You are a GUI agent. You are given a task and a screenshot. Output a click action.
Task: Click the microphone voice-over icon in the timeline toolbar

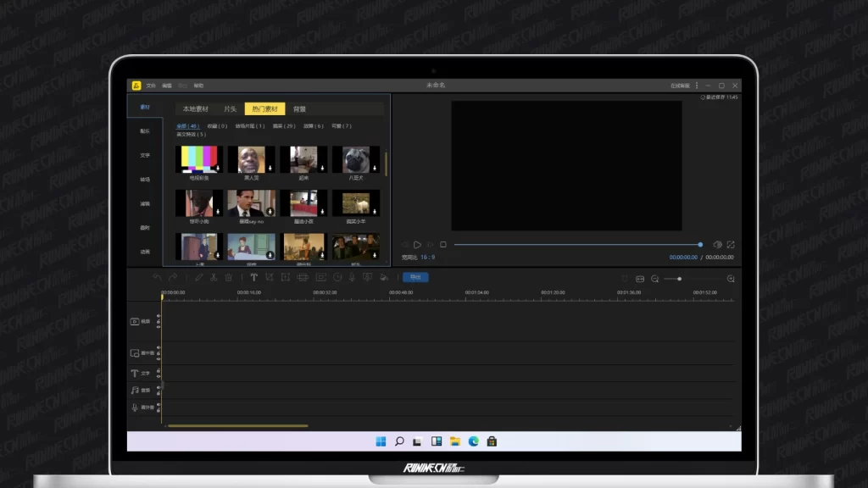[x=353, y=277]
